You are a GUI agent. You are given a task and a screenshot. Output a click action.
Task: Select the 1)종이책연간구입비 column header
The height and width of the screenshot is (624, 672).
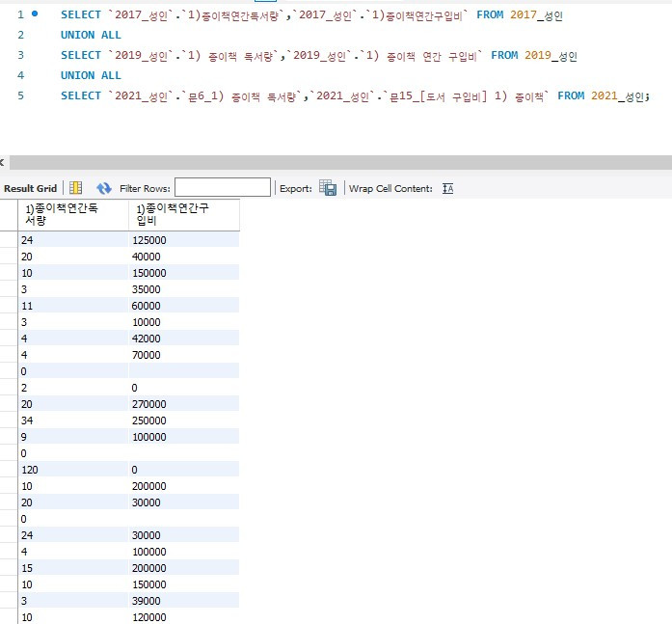point(184,215)
